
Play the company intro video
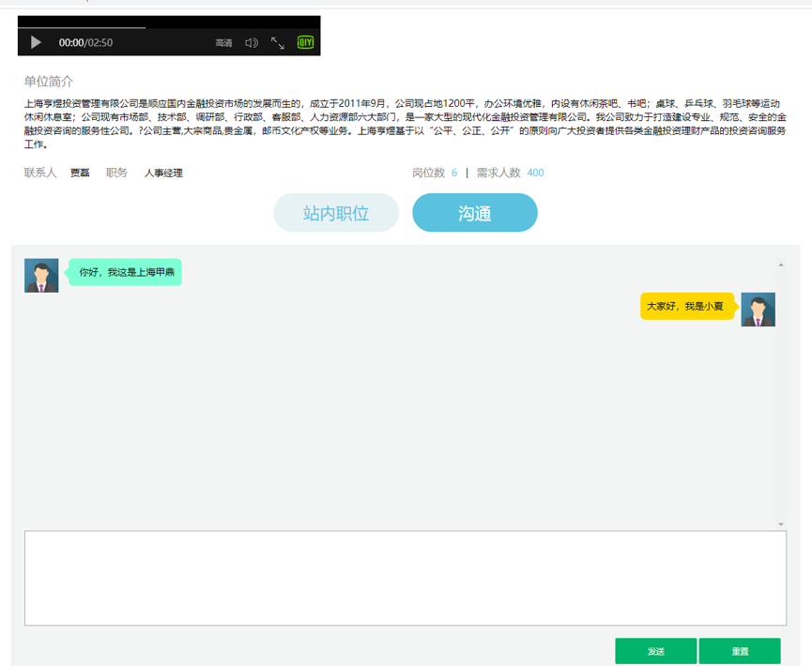coord(36,42)
